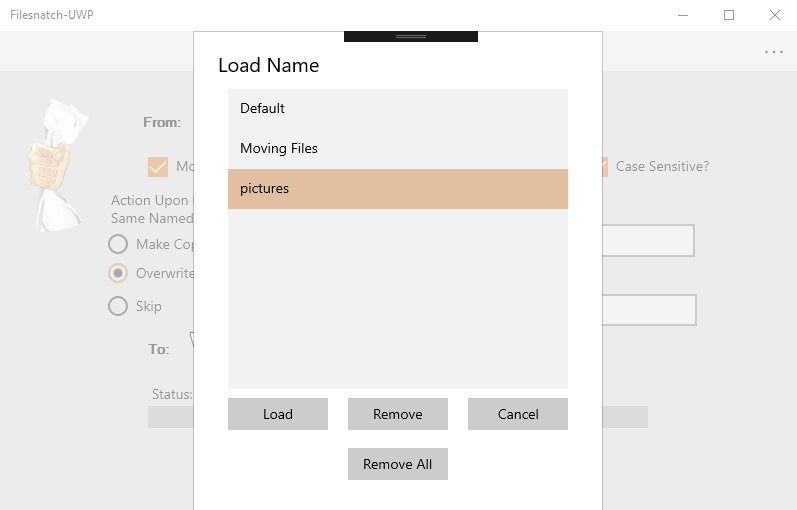Select the highlighted pictures entry

397,188
